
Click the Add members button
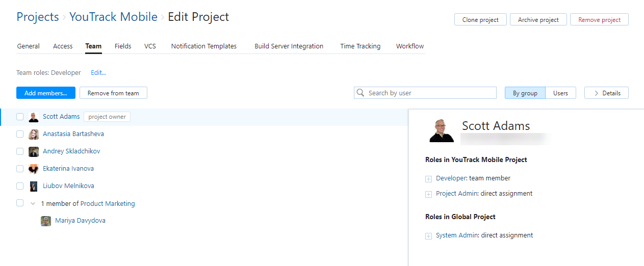coord(46,93)
